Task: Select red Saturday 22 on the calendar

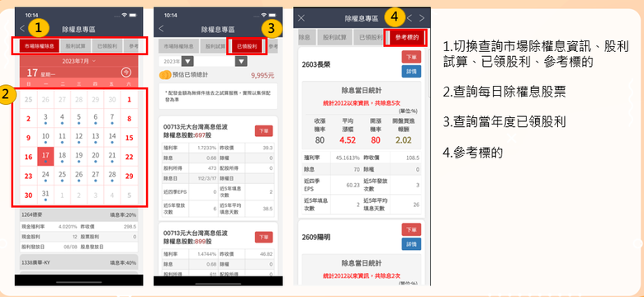Action: 129,157
